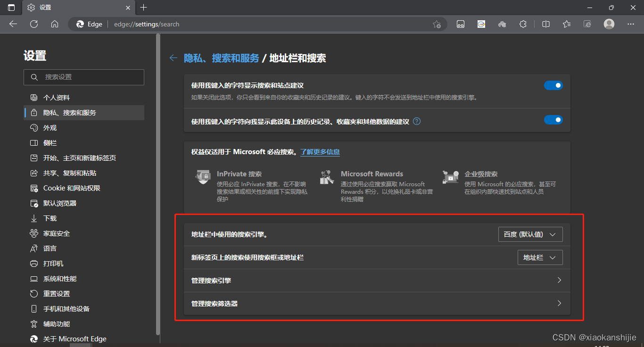Open split screen icon in toolbar

click(x=546, y=24)
